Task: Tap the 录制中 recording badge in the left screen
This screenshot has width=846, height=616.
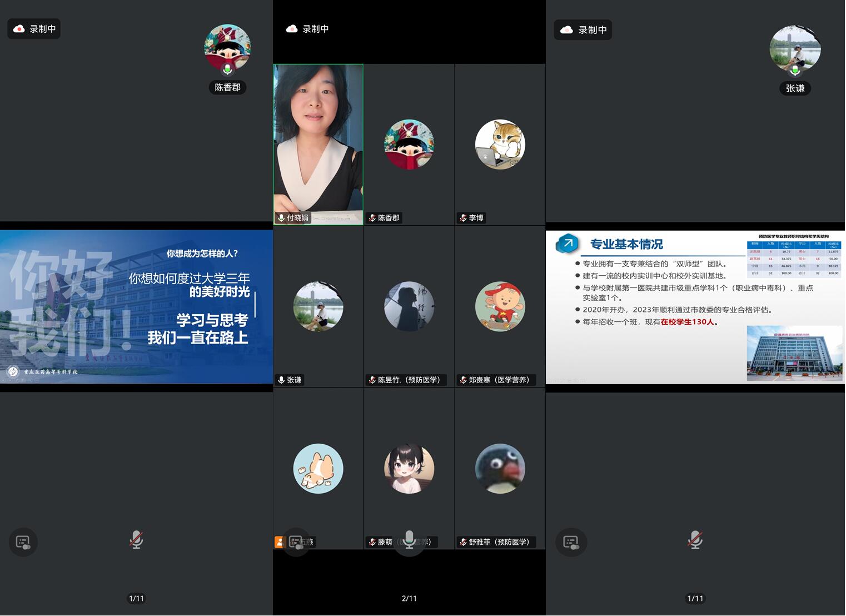Action: coord(34,29)
